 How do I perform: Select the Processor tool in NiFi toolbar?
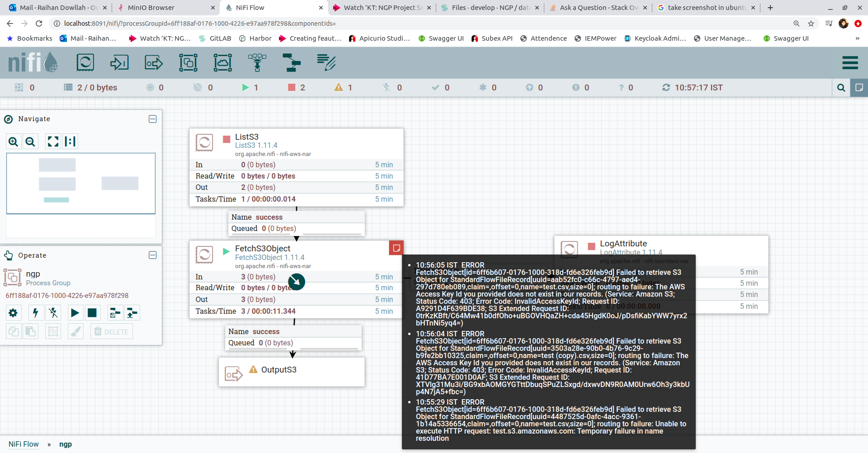pos(85,62)
